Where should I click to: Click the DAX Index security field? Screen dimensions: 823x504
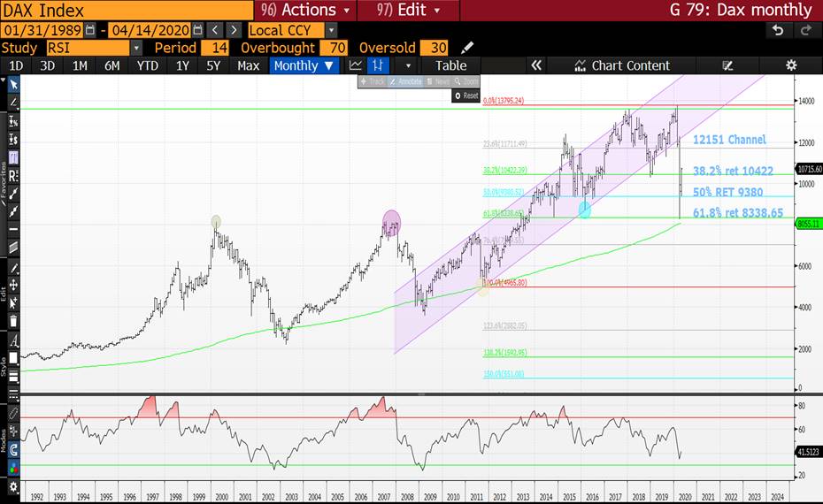point(127,11)
